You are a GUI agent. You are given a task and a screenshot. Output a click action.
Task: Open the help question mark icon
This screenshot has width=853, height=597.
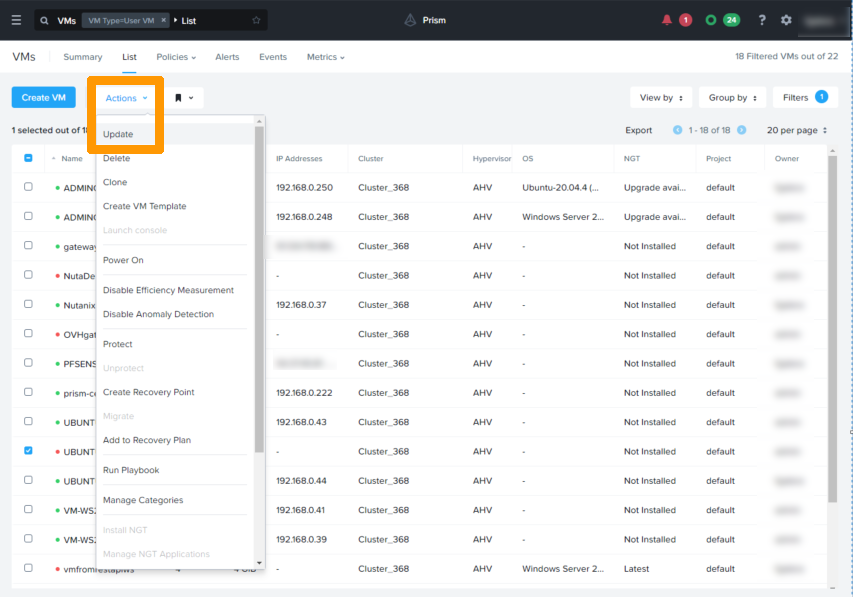pos(762,20)
